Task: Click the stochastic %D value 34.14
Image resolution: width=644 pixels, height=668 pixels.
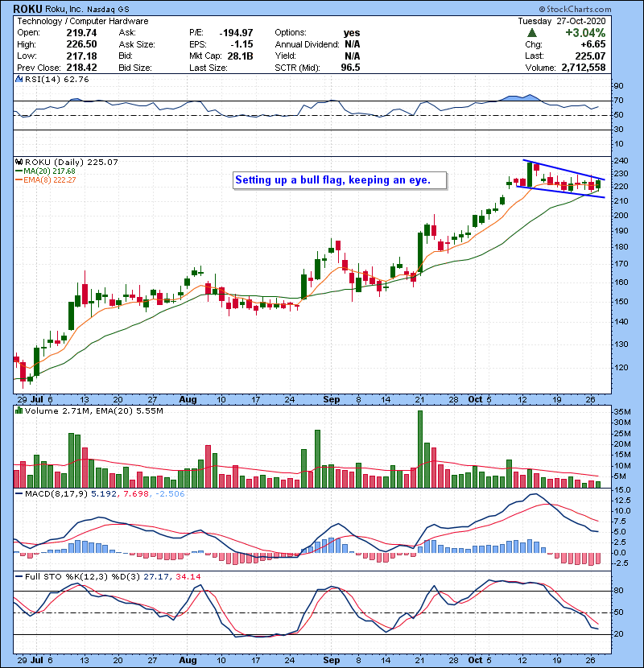Action: coord(188,577)
